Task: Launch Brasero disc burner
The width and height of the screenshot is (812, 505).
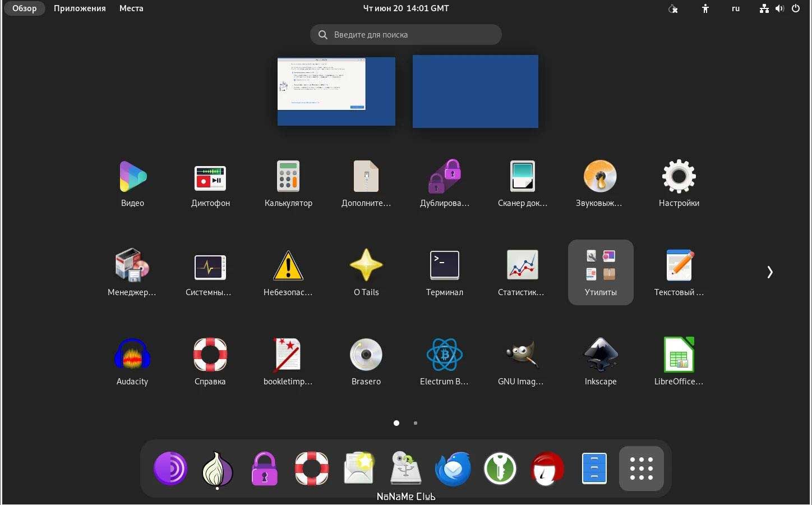Action: [x=366, y=362]
